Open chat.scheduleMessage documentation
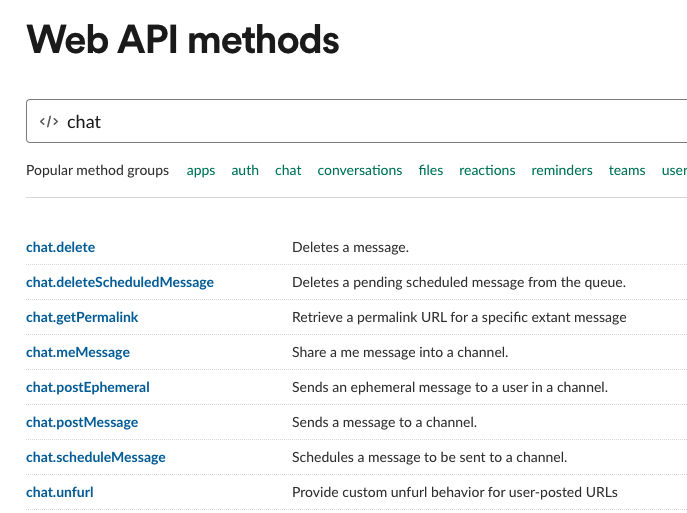Viewport: 687px width, 513px height. 96,457
